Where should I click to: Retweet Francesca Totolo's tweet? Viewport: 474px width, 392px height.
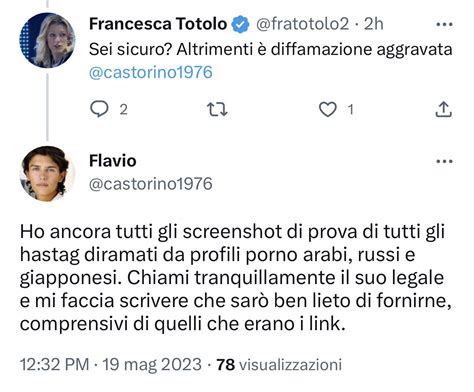tap(217, 109)
